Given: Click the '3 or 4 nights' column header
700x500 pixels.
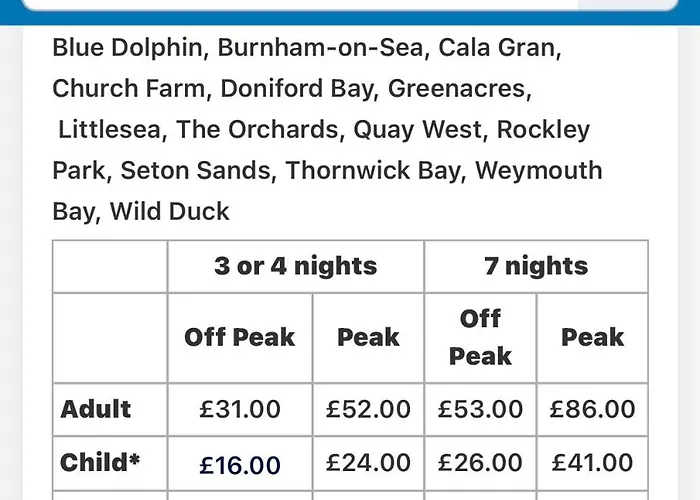Looking at the screenshot, I should [296, 266].
